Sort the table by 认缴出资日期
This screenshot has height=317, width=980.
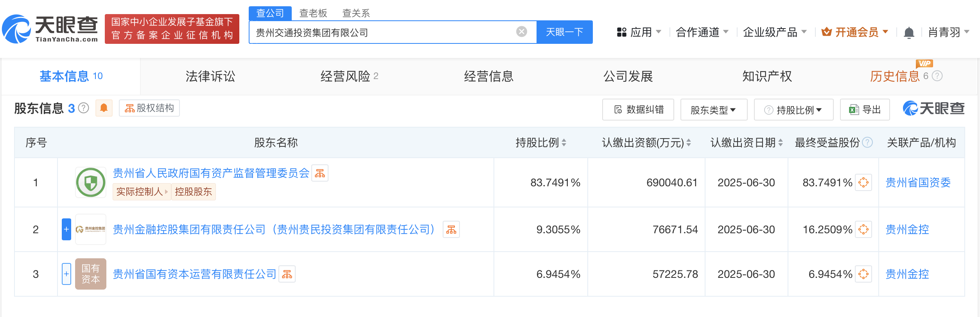coord(781,143)
